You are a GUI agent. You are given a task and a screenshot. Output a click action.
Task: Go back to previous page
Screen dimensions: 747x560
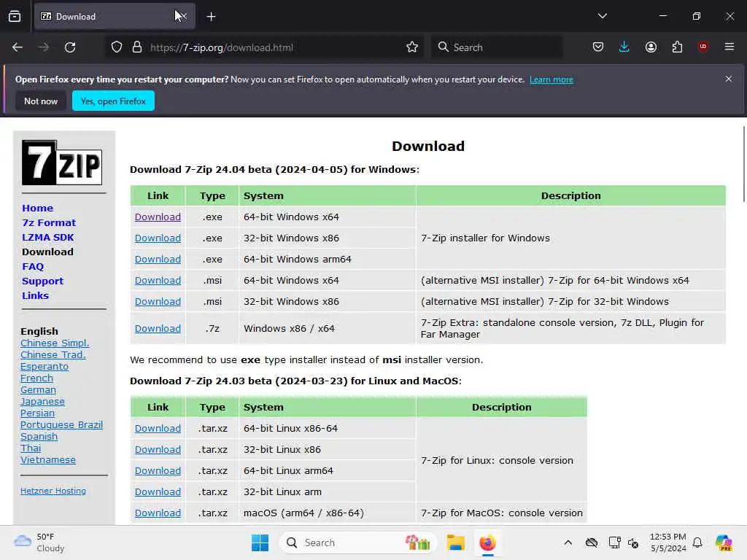point(18,47)
